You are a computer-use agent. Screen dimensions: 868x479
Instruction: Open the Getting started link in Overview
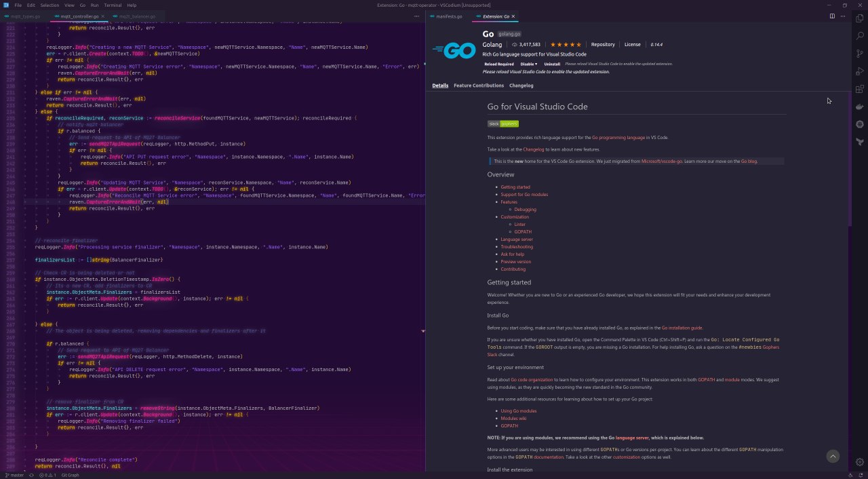[x=515, y=187]
